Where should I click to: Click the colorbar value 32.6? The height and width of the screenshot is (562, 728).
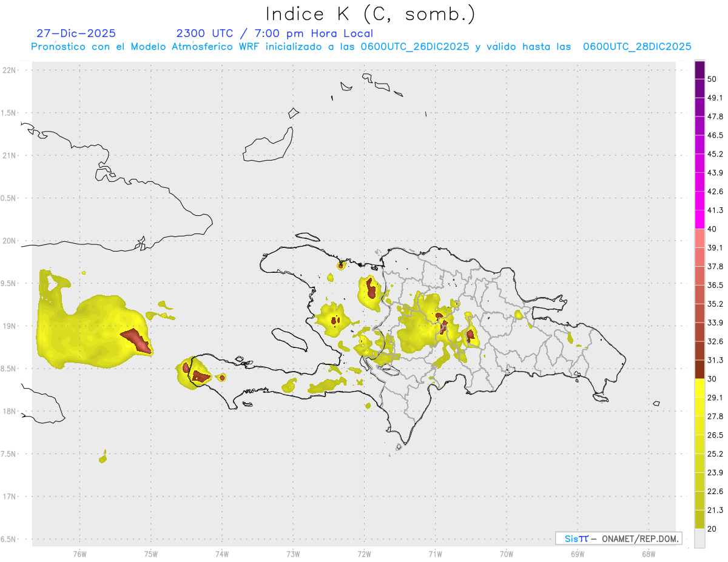pos(715,341)
